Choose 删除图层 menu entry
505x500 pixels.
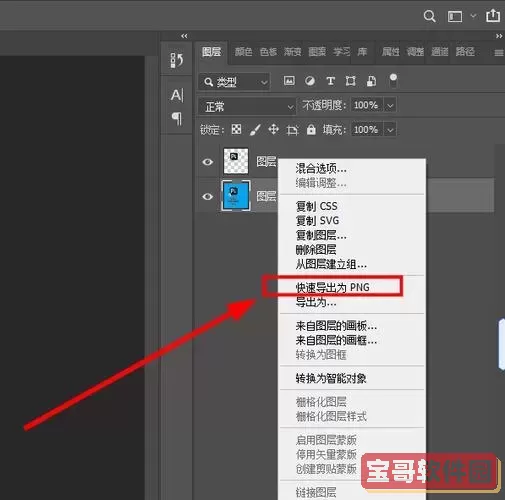(316, 250)
